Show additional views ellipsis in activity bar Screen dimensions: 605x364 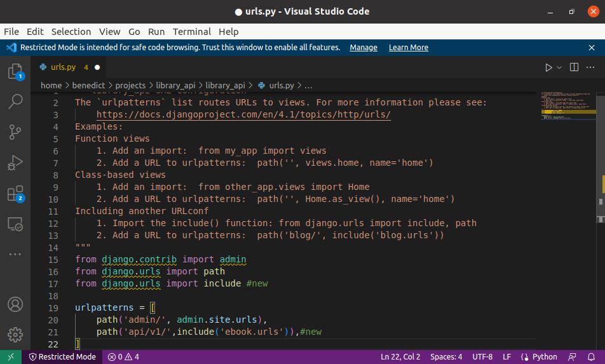[15, 254]
